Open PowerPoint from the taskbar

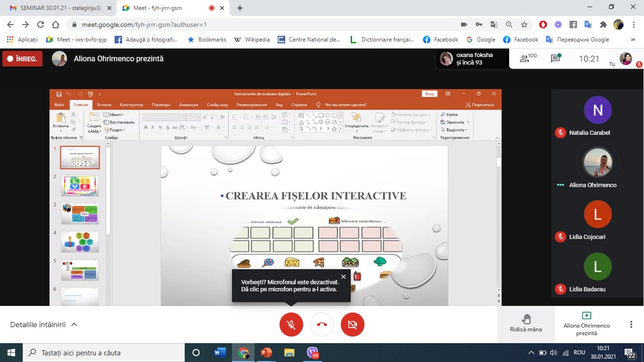[266, 352]
